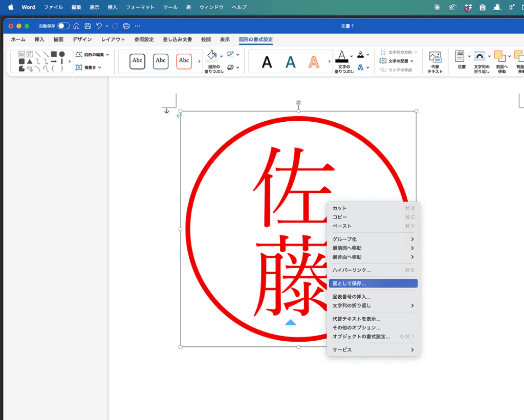
Task: Toggle the AutoSave switch
Action: (x=63, y=26)
